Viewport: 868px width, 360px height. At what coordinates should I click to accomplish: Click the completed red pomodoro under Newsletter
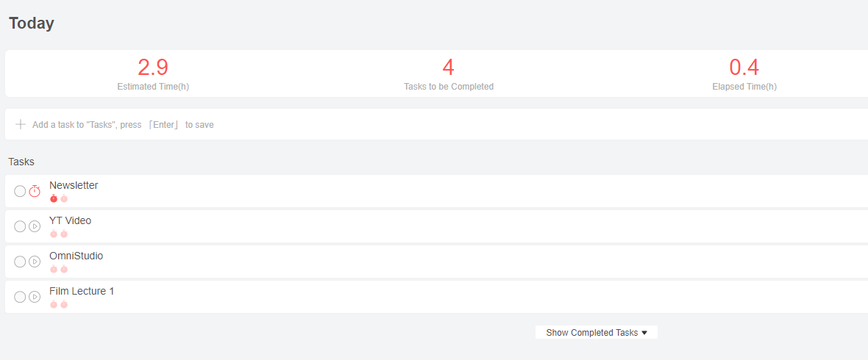point(54,198)
